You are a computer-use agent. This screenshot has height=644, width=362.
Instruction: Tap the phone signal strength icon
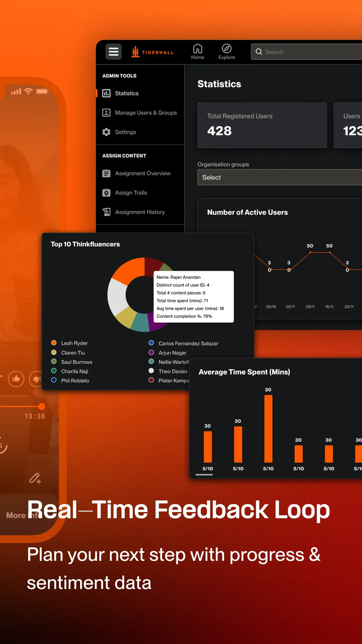coord(16,91)
